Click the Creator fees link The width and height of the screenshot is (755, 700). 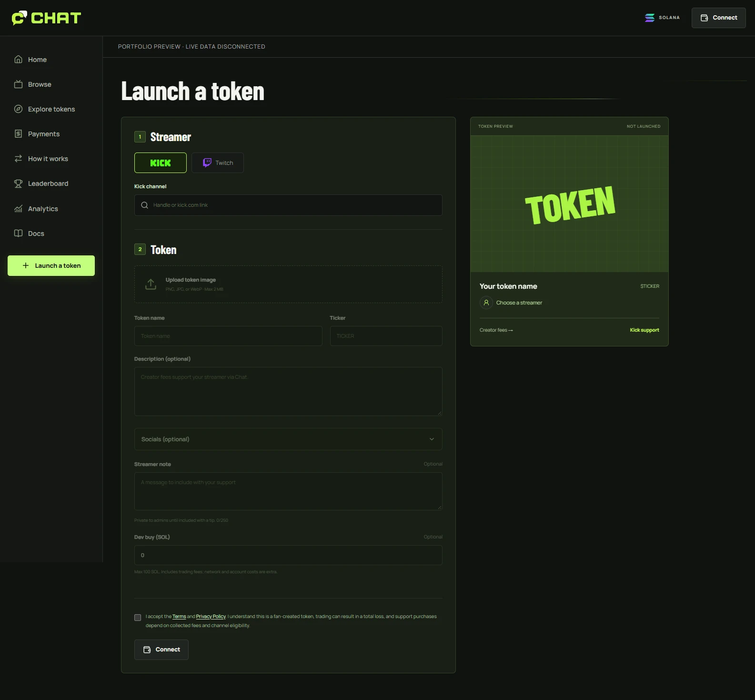(496, 330)
